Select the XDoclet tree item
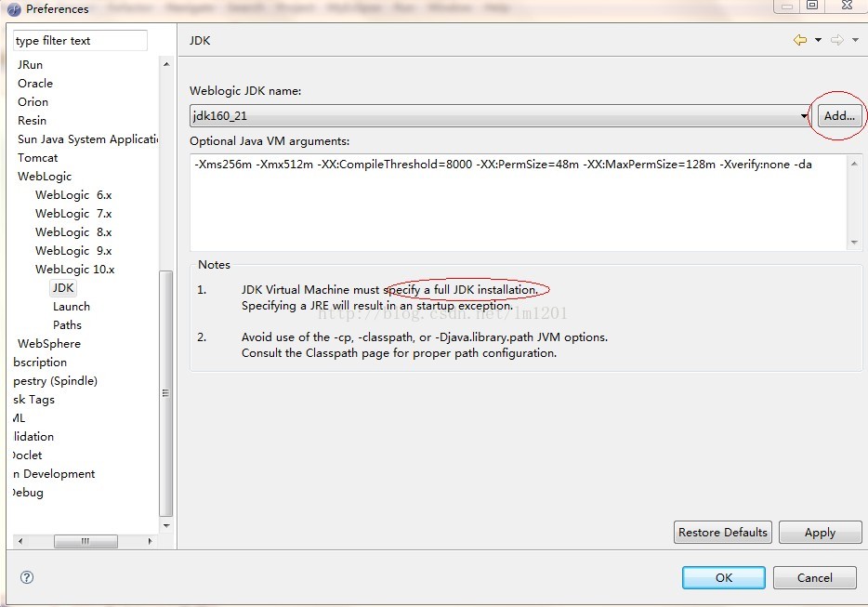Image resolution: width=868 pixels, height=607 pixels. (x=27, y=455)
